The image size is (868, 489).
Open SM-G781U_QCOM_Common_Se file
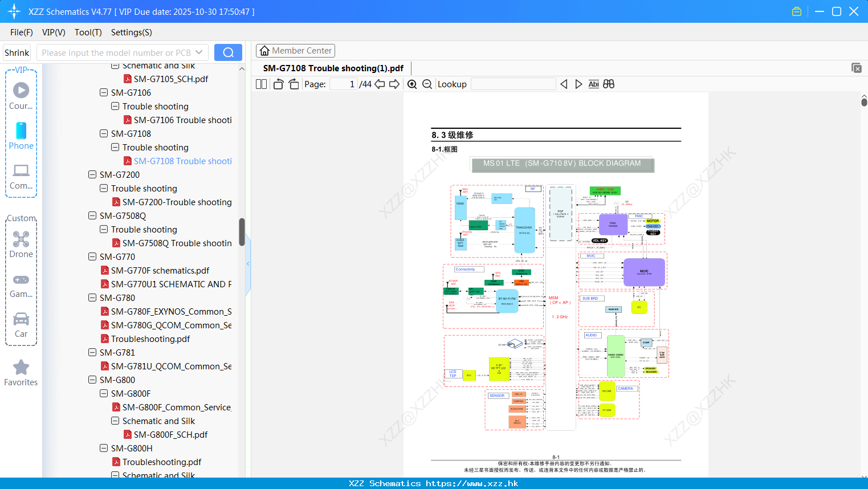point(172,366)
